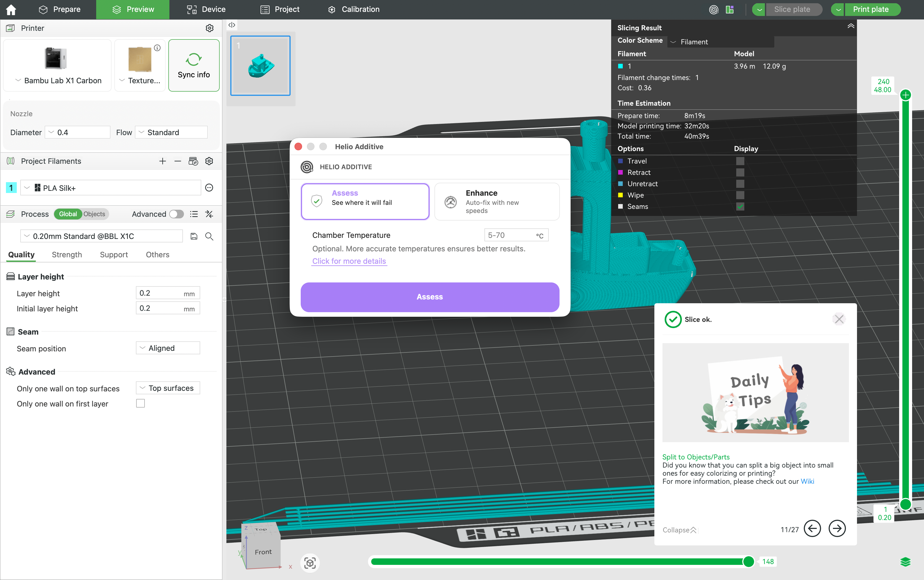Add a new filament with the plus icon

tap(163, 161)
